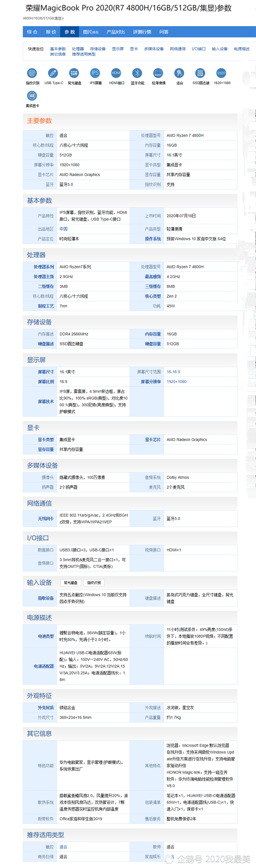This screenshot has width=256, height=868.
Task: Click 其它信息 quick locate link
Action: click(58, 54)
